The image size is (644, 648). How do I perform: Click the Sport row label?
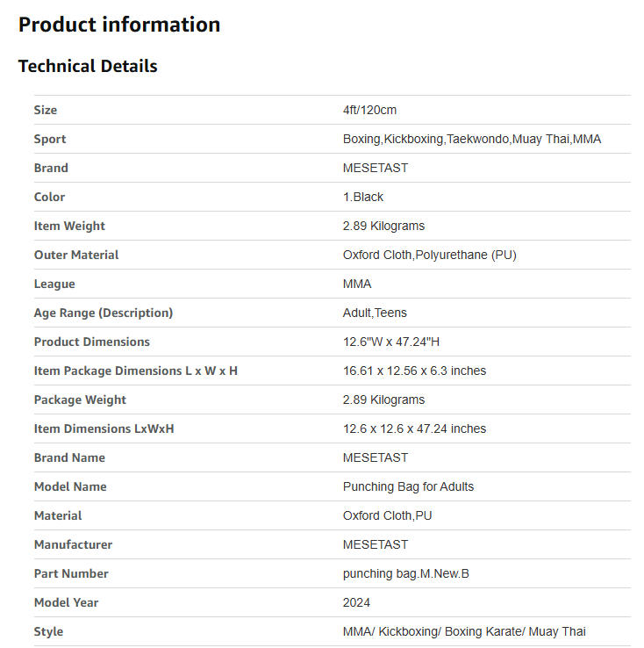click(x=50, y=139)
